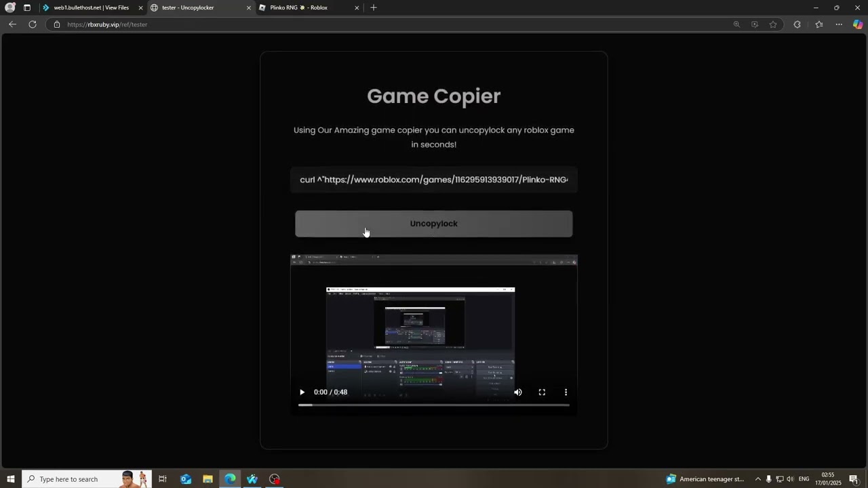The image size is (868, 488).
Task: Add this page to favorites
Action: point(773,24)
